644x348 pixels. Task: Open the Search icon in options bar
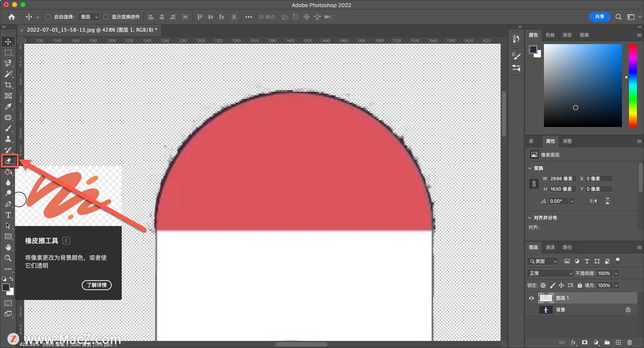(x=619, y=17)
